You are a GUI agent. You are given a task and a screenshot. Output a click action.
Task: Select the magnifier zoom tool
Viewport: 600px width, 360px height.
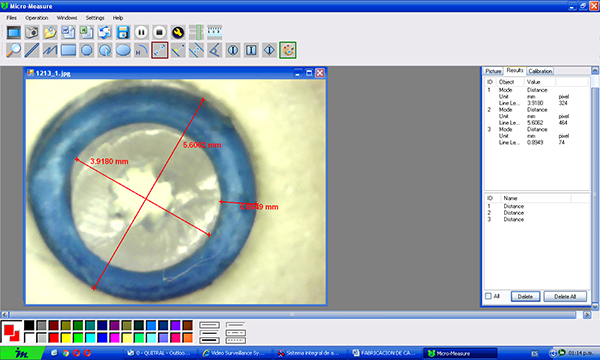pos(14,50)
